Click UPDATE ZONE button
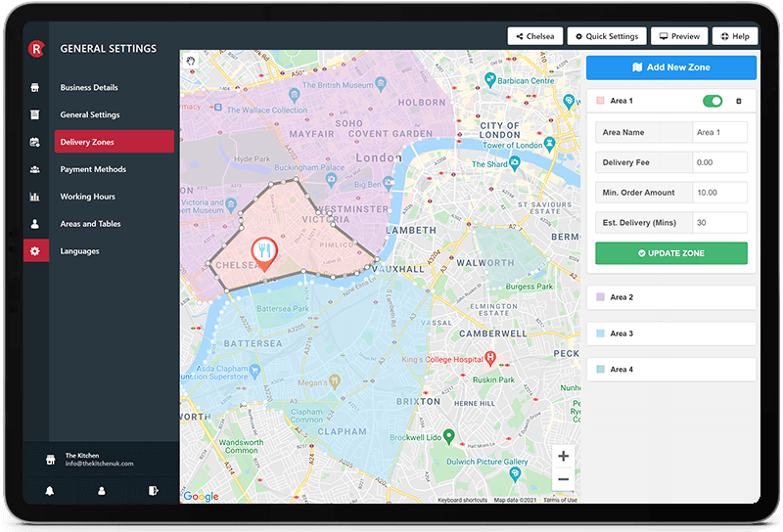Screen dimensions: 783x532 (x=671, y=253)
